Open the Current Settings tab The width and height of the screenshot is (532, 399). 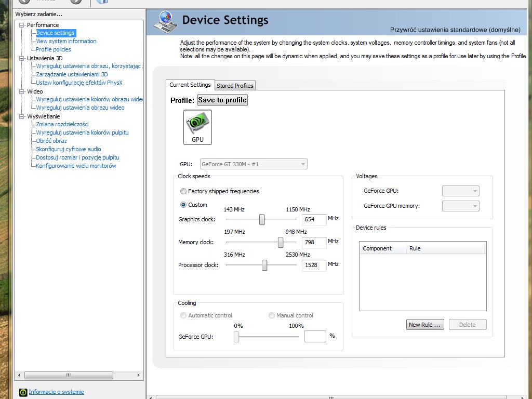[190, 85]
